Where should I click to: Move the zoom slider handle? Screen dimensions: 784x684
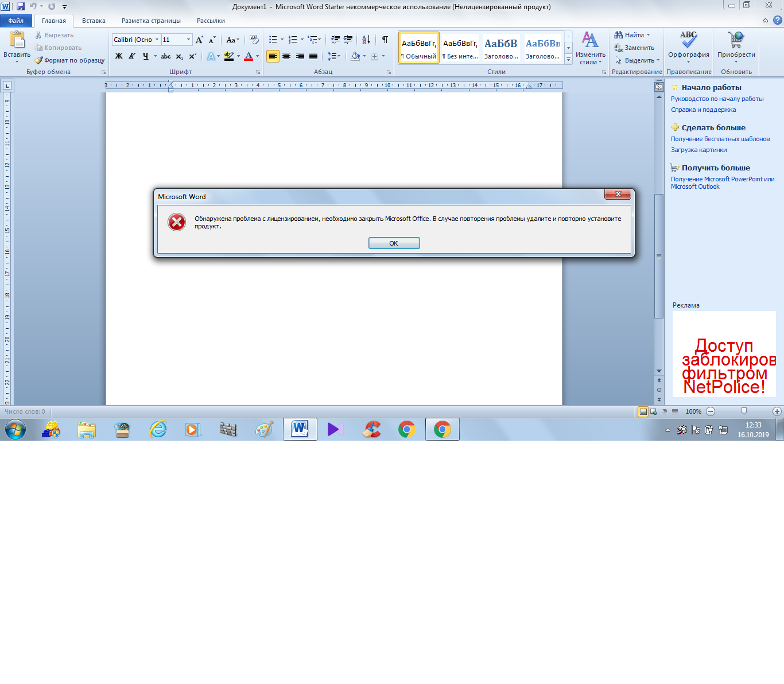(744, 411)
